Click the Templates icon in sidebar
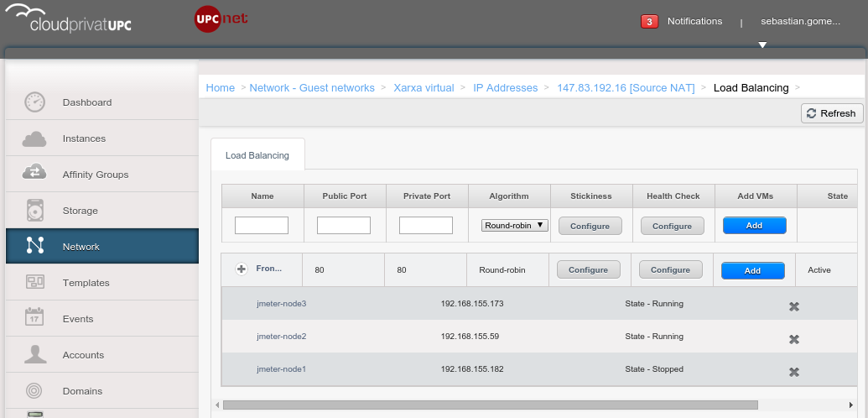Screen dimensions: 868x418 point(34,283)
